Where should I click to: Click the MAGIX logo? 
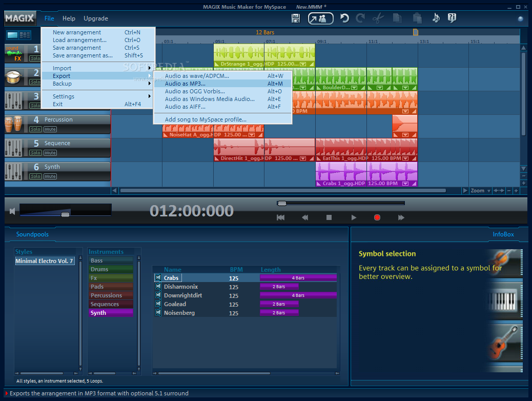[19, 18]
